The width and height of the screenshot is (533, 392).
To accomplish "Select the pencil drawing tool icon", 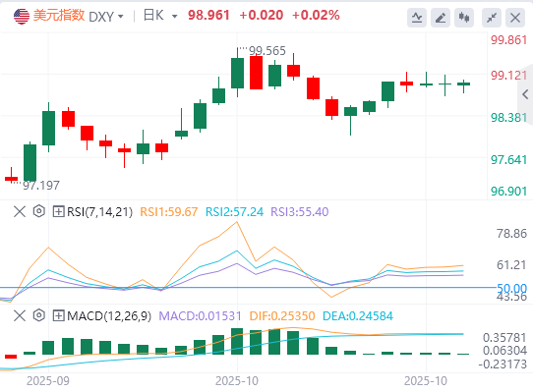I will click(441, 18).
